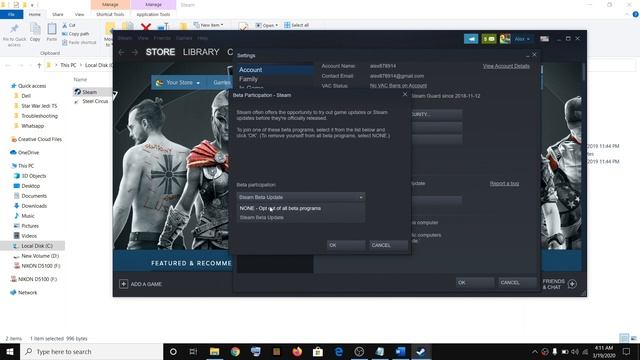Open the volume control in system tray

click(575, 351)
